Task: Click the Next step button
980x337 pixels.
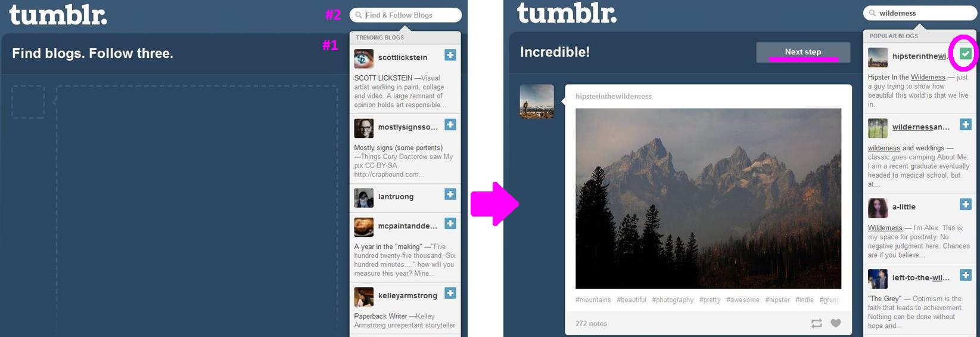Action: point(803,52)
